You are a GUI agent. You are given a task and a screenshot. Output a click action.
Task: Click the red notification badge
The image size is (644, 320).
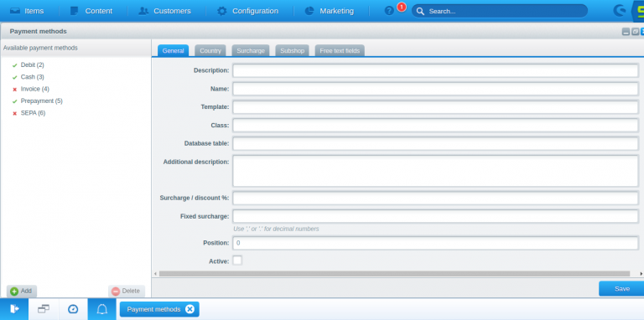[402, 7]
